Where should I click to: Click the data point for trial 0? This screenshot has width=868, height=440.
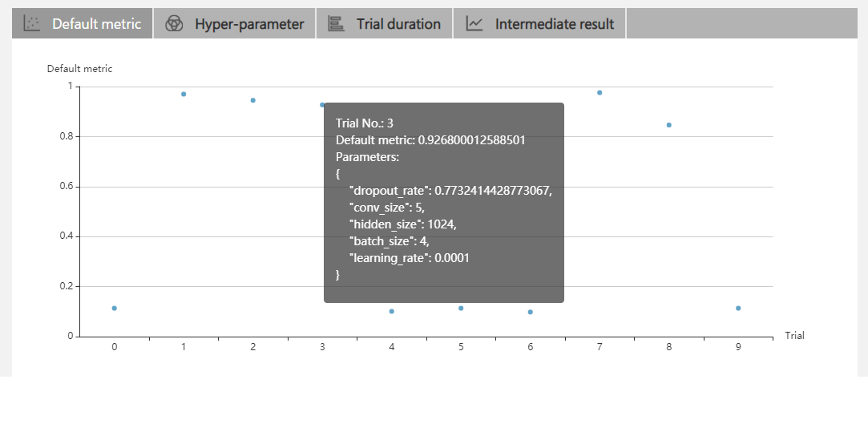point(115,309)
